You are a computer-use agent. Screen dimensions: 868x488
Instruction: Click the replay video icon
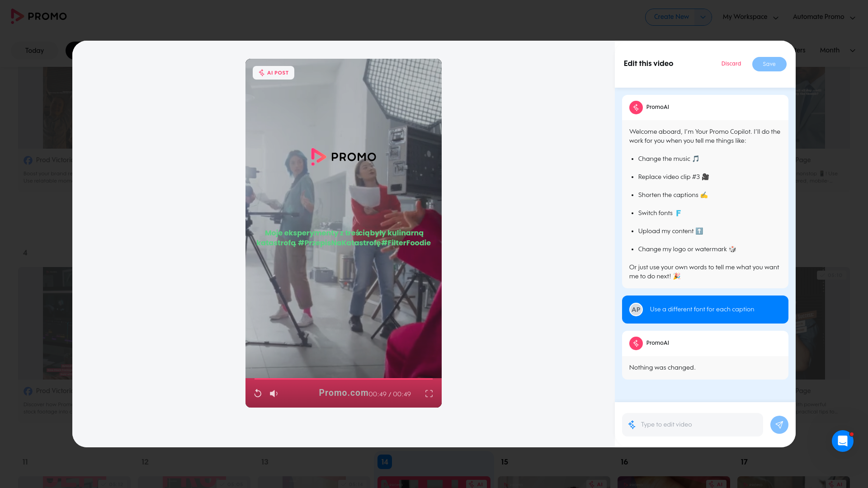[258, 394]
